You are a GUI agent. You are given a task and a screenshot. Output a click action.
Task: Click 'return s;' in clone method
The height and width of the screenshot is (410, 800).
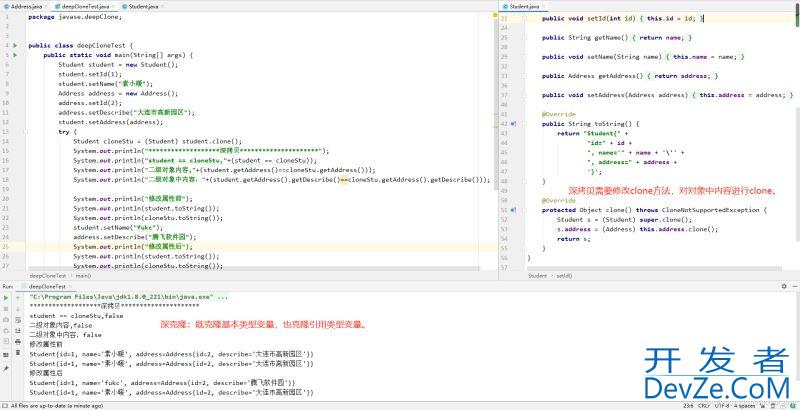[x=573, y=239]
